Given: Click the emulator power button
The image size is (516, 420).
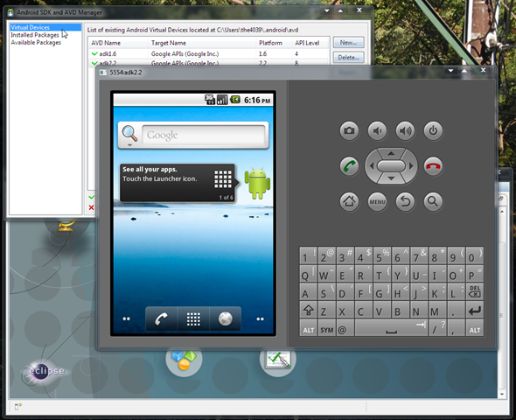Looking at the screenshot, I should click(433, 130).
